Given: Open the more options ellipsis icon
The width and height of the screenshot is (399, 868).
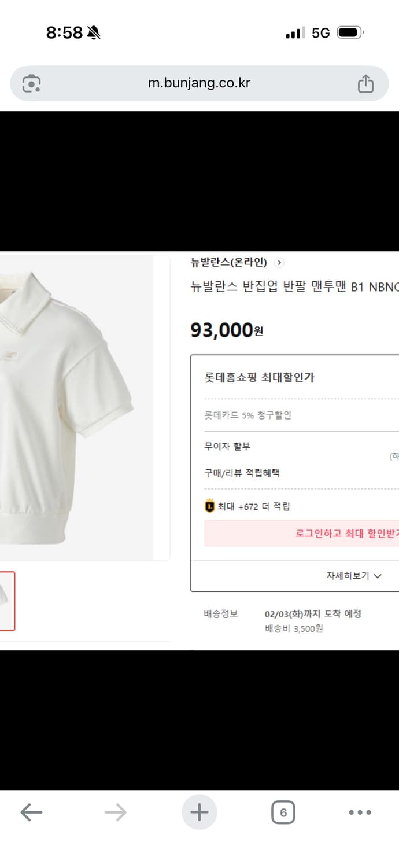Looking at the screenshot, I should 360,812.
